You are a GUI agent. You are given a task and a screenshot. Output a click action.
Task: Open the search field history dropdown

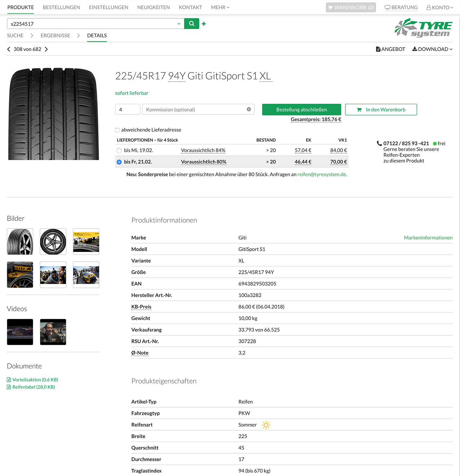pyautogui.click(x=178, y=23)
